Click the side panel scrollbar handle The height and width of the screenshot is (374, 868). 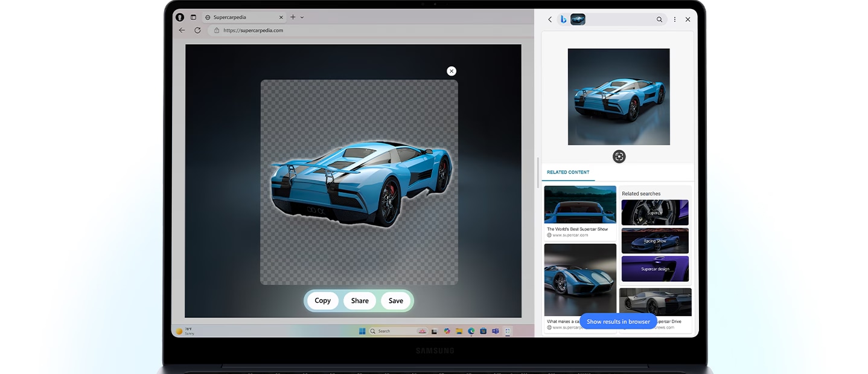pos(538,172)
